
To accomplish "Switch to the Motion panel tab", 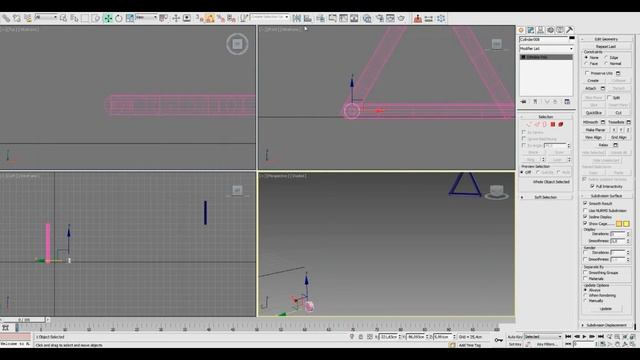I will (x=550, y=30).
